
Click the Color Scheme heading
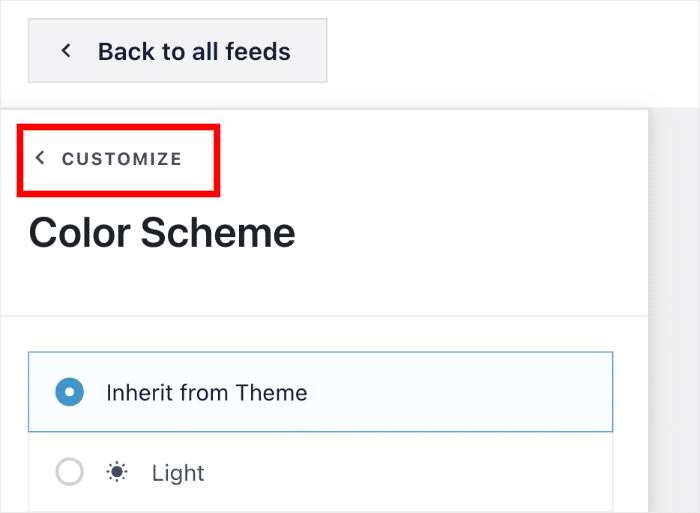click(162, 233)
